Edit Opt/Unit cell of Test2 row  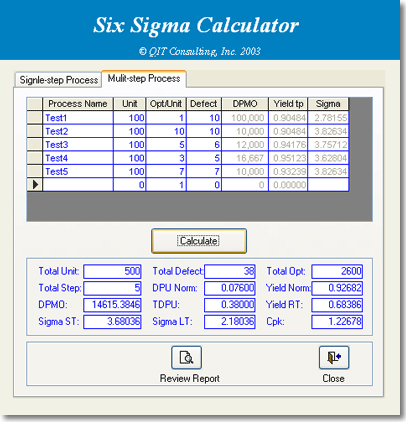point(166,131)
